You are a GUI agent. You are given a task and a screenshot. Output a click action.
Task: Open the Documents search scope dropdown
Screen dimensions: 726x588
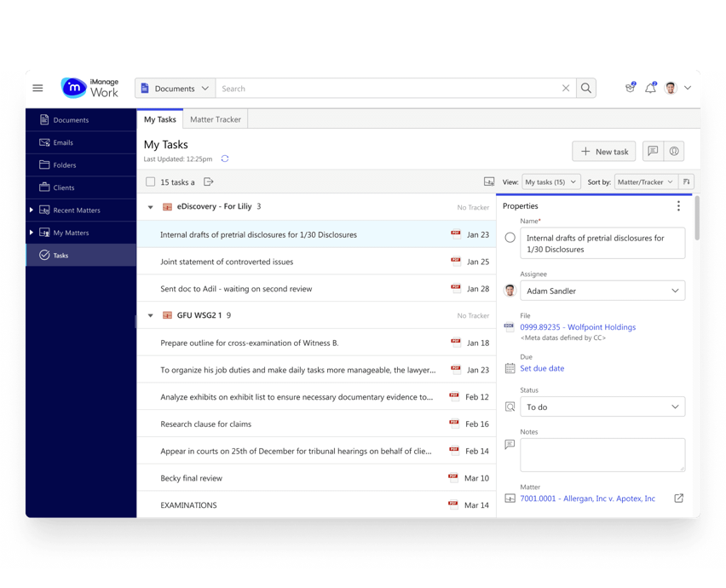[175, 88]
